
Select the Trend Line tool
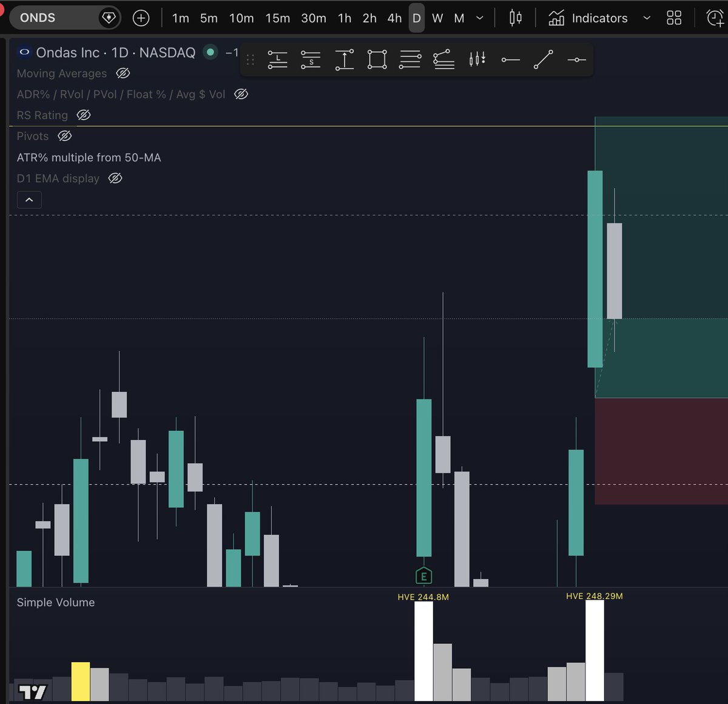click(x=544, y=59)
